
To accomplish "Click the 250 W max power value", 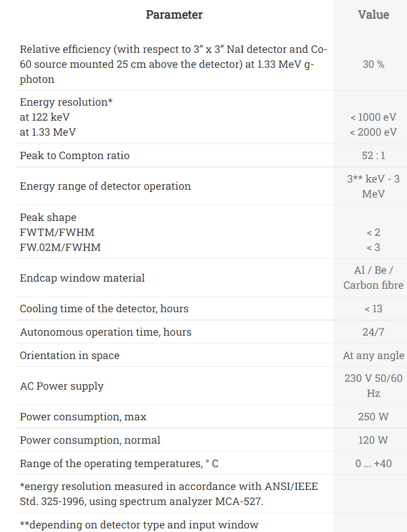I will 373,417.
